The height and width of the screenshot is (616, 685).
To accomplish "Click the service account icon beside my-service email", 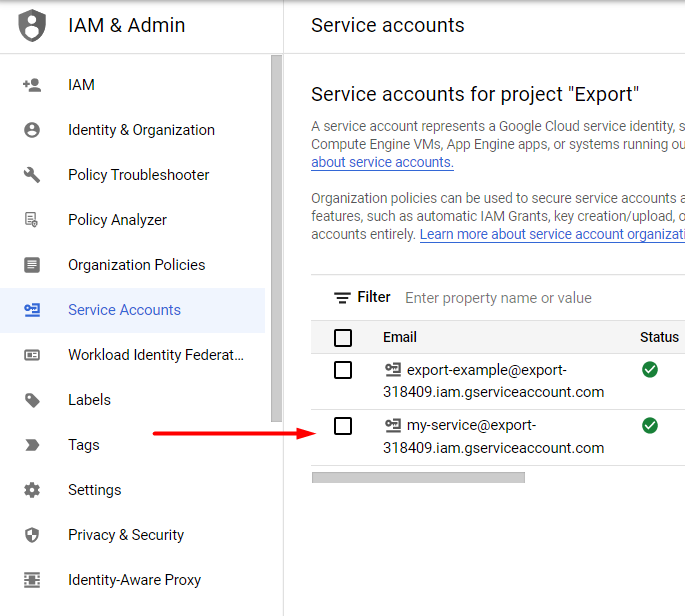I will 393,425.
